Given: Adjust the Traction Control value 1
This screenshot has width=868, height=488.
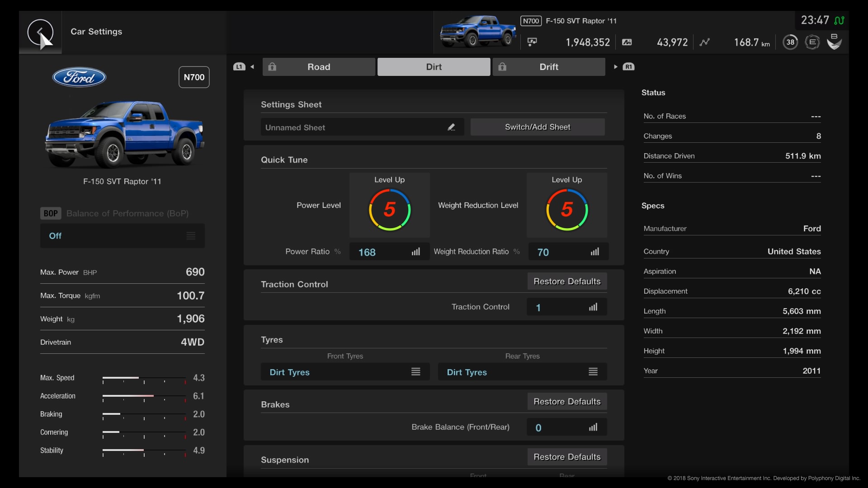Looking at the screenshot, I should pyautogui.click(x=567, y=307).
